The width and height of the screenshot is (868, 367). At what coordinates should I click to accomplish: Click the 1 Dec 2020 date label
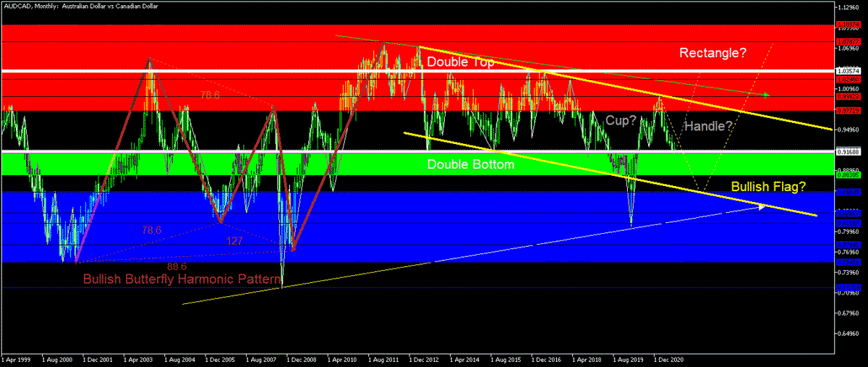tap(668, 358)
